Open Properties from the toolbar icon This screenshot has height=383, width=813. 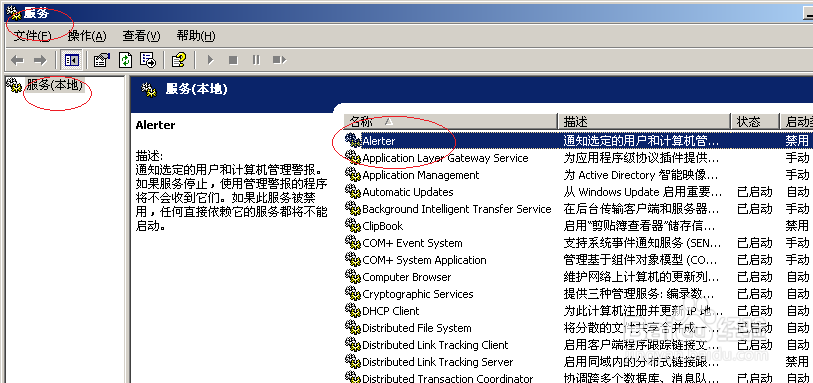(x=102, y=61)
